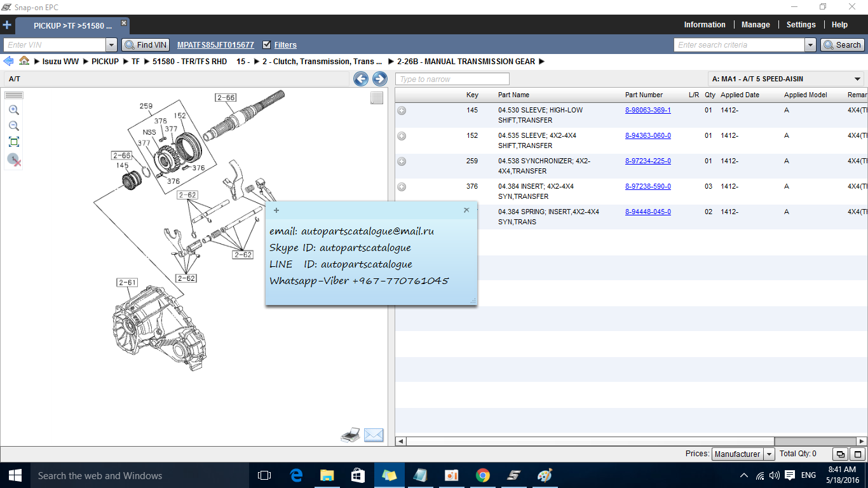This screenshot has width=868, height=488.
Task: Click the clear selection icon under fit
Action: tap(15, 159)
